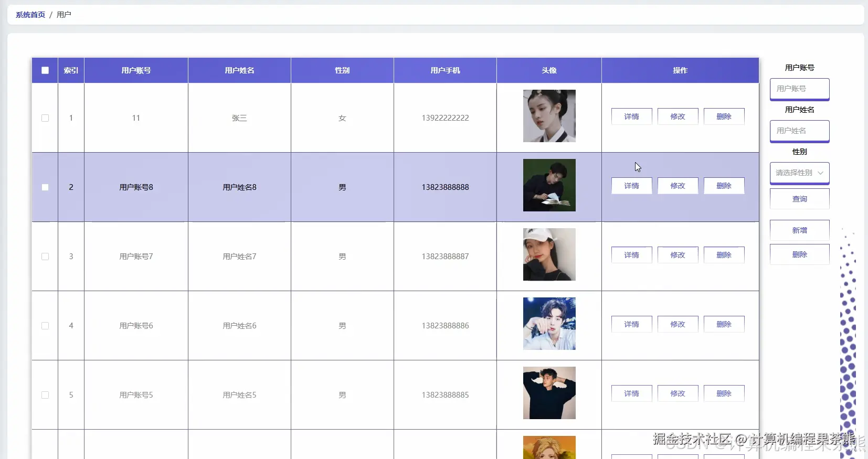Remove 用户姓名7 via row 删除 button
The image size is (868, 459).
point(724,255)
